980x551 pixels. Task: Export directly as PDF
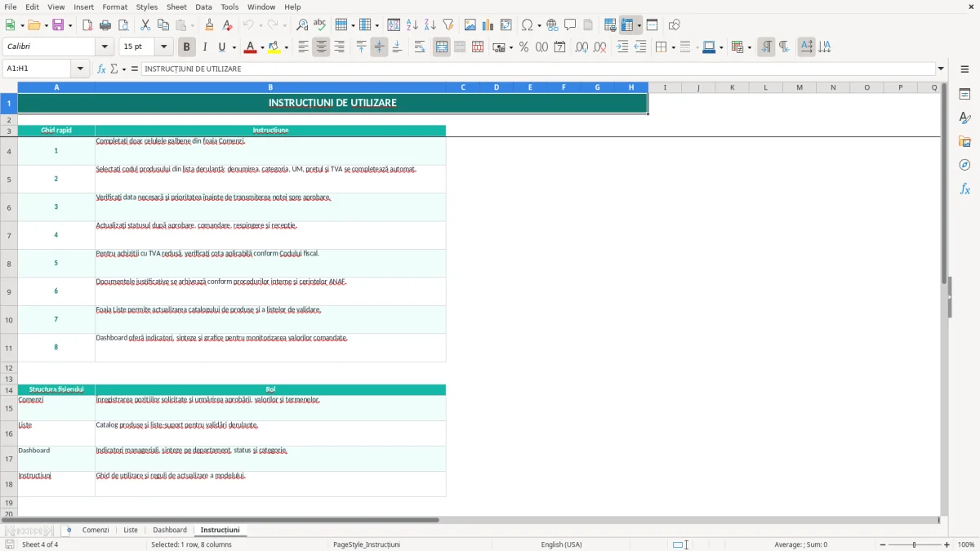(x=87, y=24)
